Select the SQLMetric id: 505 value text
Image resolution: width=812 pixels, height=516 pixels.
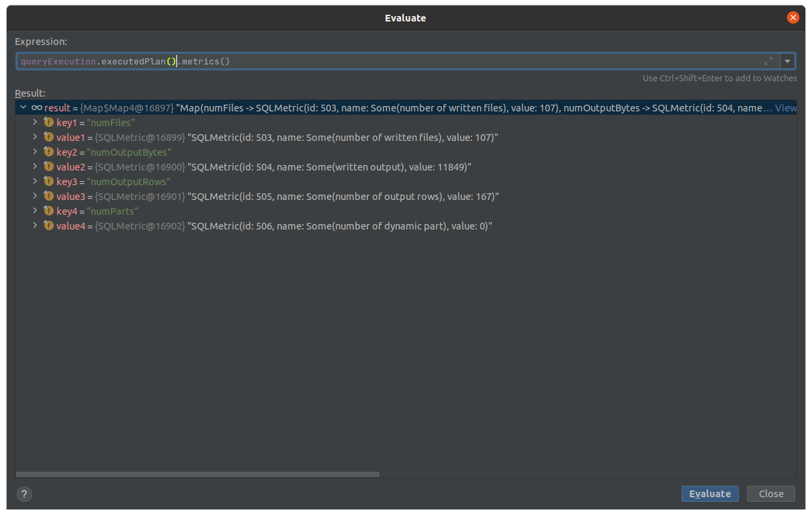(343, 197)
